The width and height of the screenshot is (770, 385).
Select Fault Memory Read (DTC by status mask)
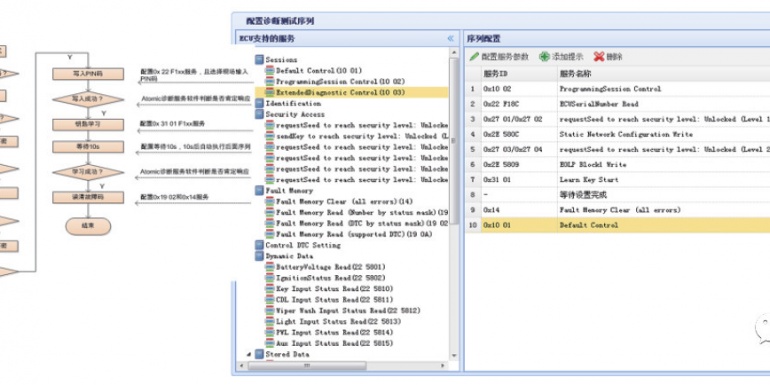click(362, 223)
